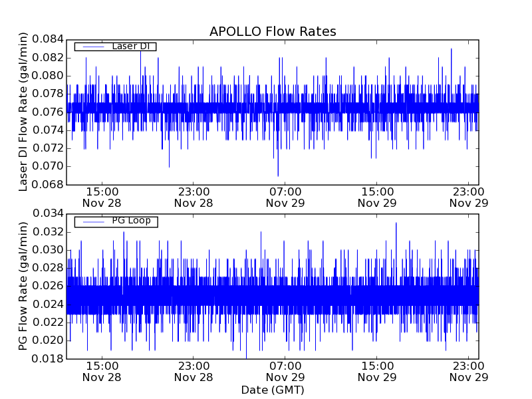
Task: Click '23:00 Nov 28' under the Laser DI plot
Action: point(194,198)
